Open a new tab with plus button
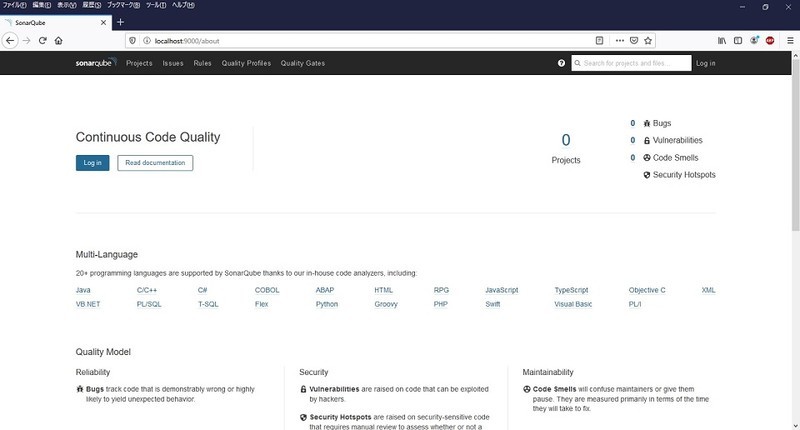The width and height of the screenshot is (800, 430). pyautogui.click(x=120, y=22)
